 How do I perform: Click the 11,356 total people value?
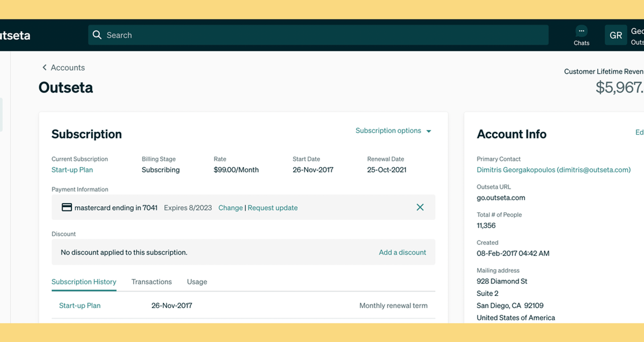tap(486, 226)
